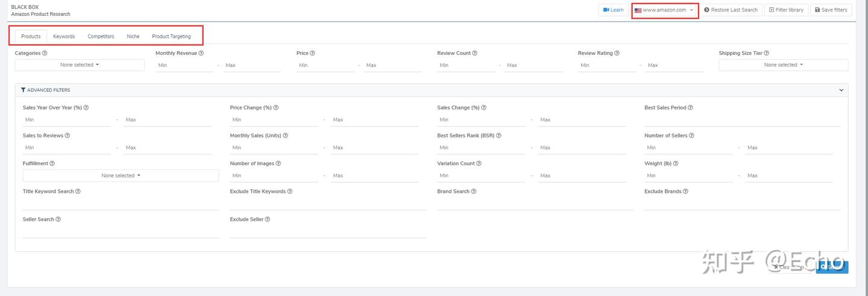Viewport: 868px width, 296px height.
Task: Switch to the Keywords tab
Action: (64, 36)
